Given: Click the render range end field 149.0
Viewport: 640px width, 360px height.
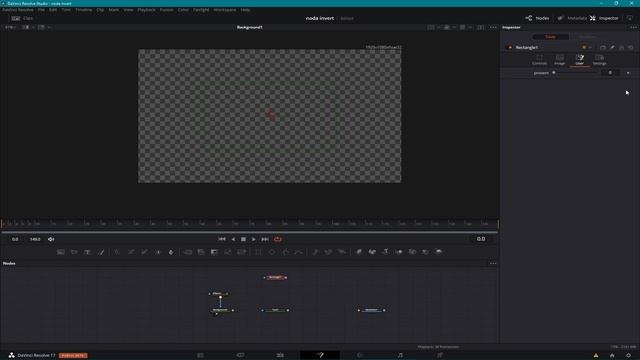Looking at the screenshot, I should tap(35, 239).
